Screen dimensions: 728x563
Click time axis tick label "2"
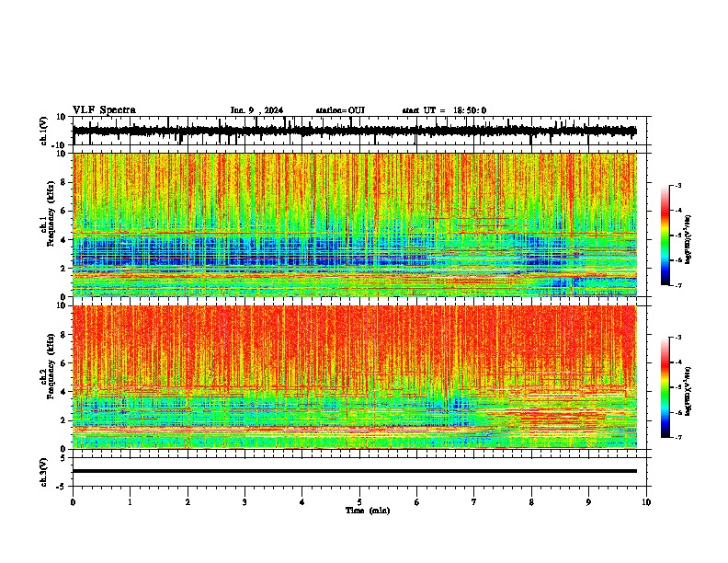pos(188,502)
